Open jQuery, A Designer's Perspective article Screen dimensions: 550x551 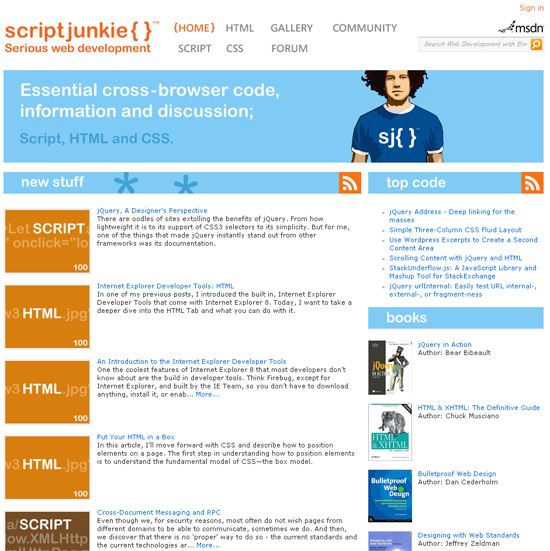152,210
